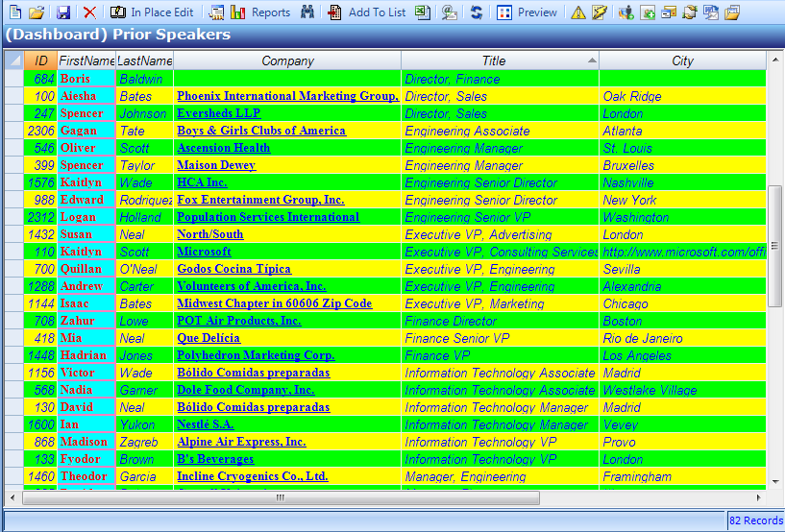Click the City column header
This screenshot has width=785, height=532.
point(682,60)
